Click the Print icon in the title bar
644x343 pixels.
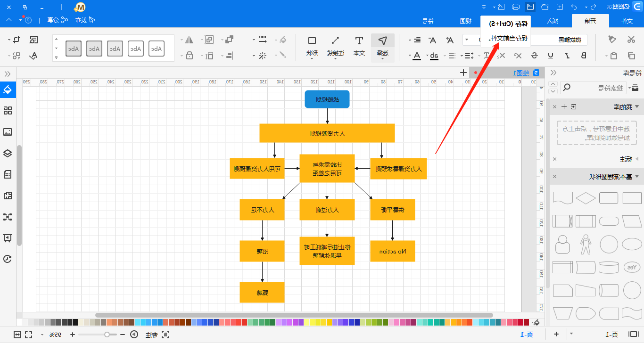(516, 7)
